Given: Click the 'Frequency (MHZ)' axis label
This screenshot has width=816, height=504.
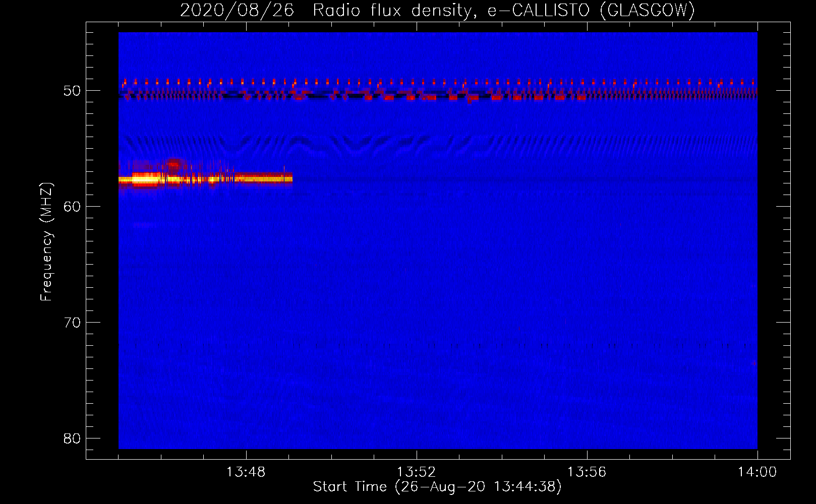Looking at the screenshot, I should click(x=46, y=242).
